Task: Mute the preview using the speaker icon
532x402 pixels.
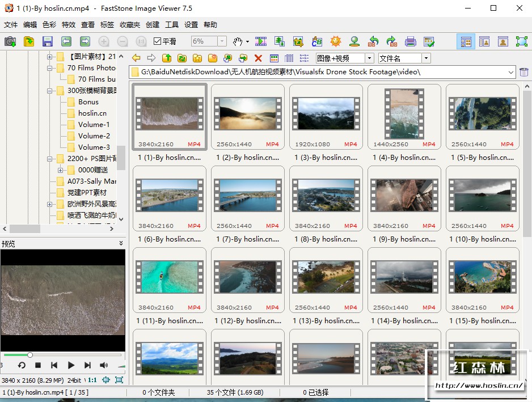Action: click(x=104, y=365)
